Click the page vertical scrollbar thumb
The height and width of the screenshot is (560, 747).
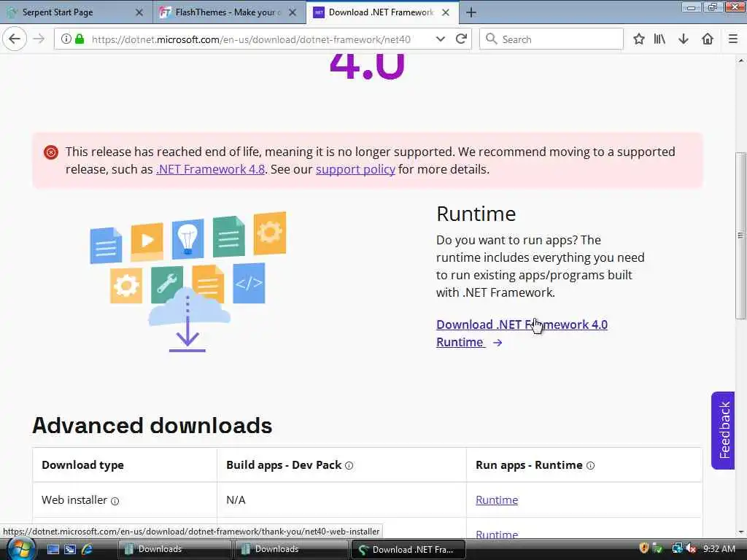[x=740, y=236]
